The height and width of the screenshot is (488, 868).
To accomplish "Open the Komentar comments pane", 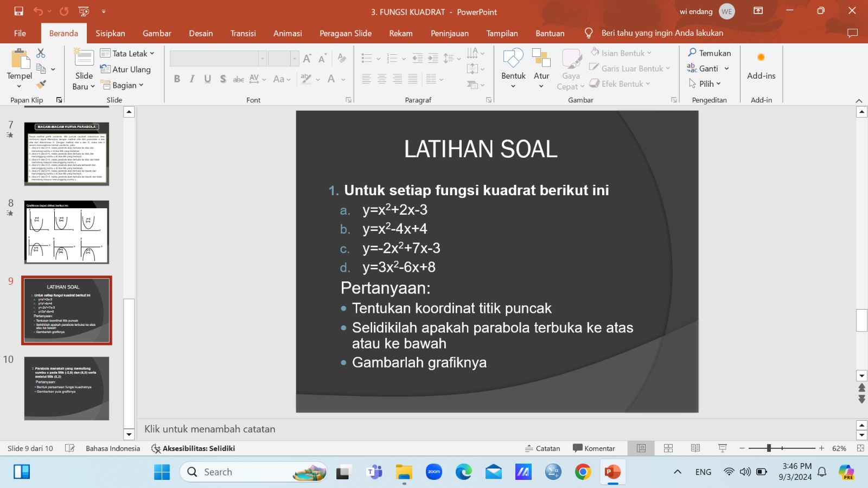I will tap(594, 448).
